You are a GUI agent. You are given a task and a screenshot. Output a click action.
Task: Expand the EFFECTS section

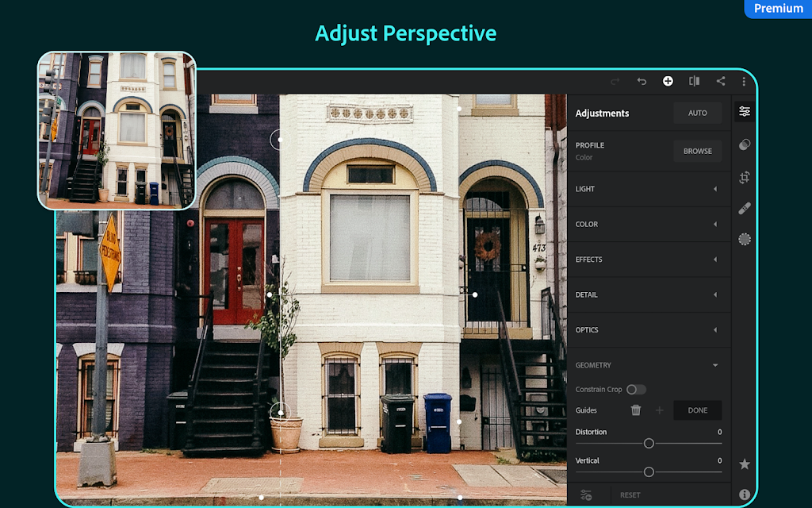[x=649, y=260]
